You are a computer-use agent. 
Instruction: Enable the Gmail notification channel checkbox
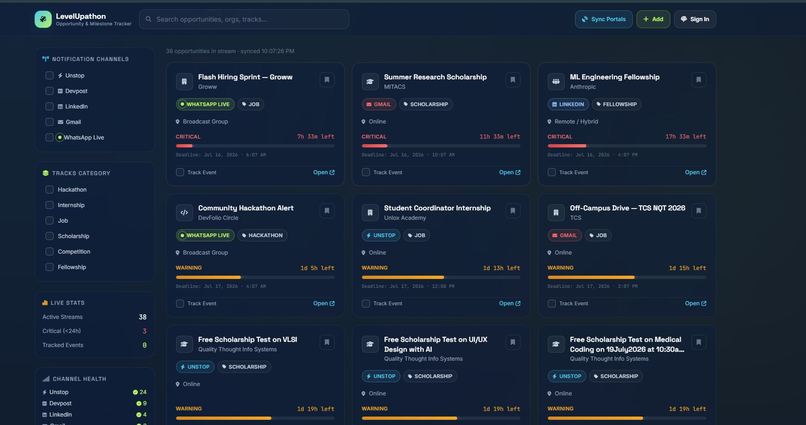tap(49, 122)
